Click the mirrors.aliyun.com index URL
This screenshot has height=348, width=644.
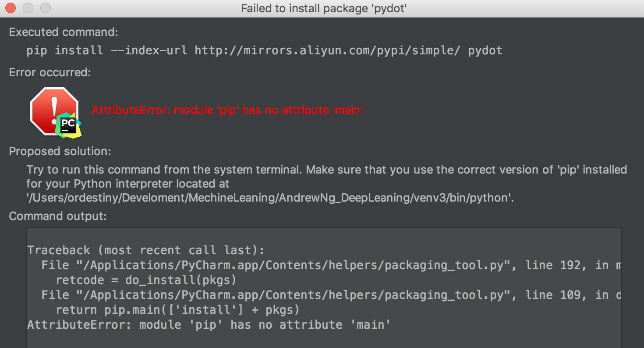point(327,50)
